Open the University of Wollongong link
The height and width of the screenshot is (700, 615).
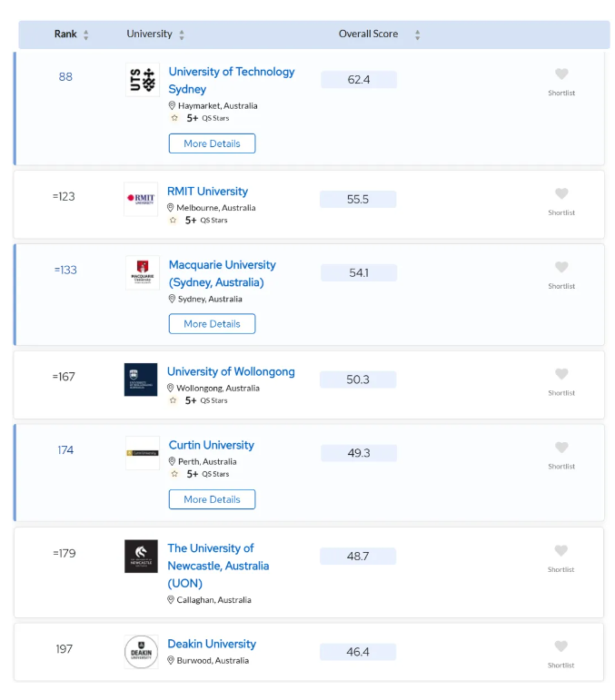coord(231,371)
